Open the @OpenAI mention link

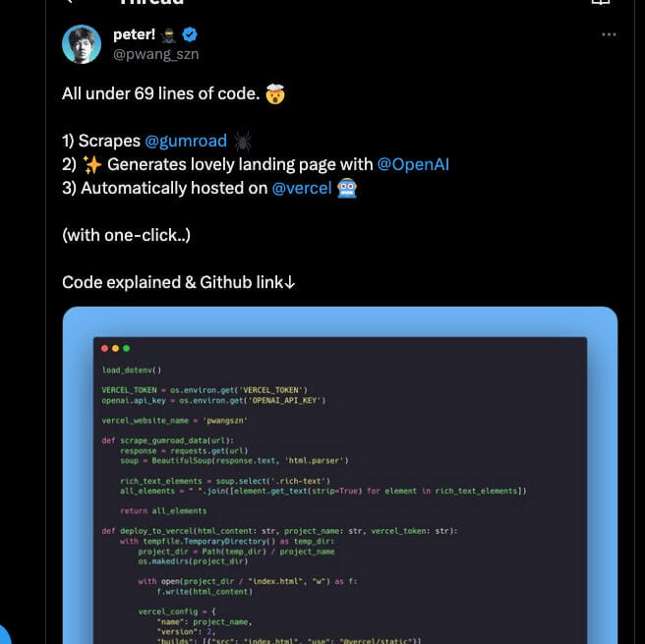click(413, 164)
